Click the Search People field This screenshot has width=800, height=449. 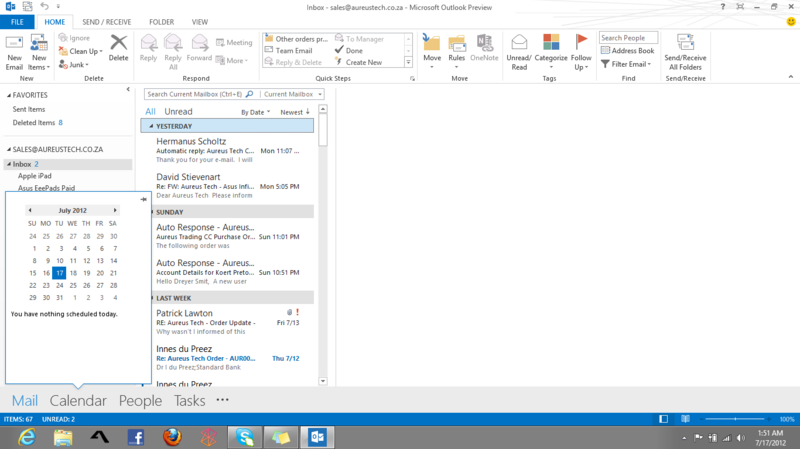coord(628,38)
